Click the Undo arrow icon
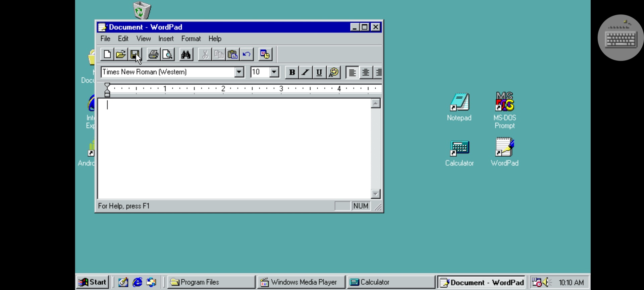Image resolution: width=644 pixels, height=290 pixels. 247,54
